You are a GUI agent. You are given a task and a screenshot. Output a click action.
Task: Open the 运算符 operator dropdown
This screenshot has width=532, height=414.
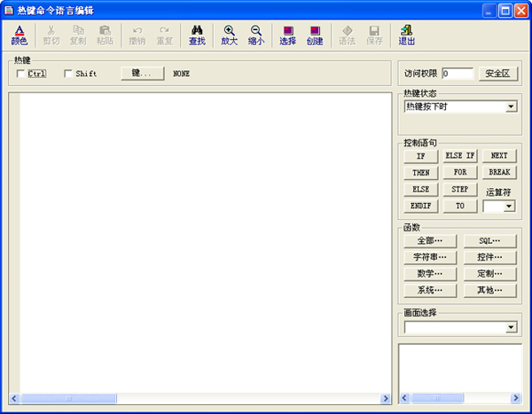509,207
